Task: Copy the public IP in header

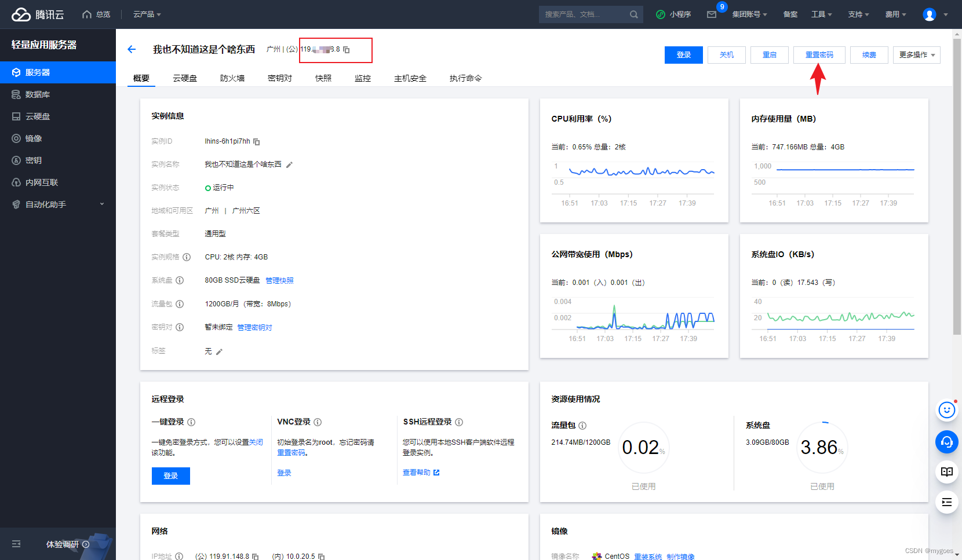Action: [x=347, y=50]
